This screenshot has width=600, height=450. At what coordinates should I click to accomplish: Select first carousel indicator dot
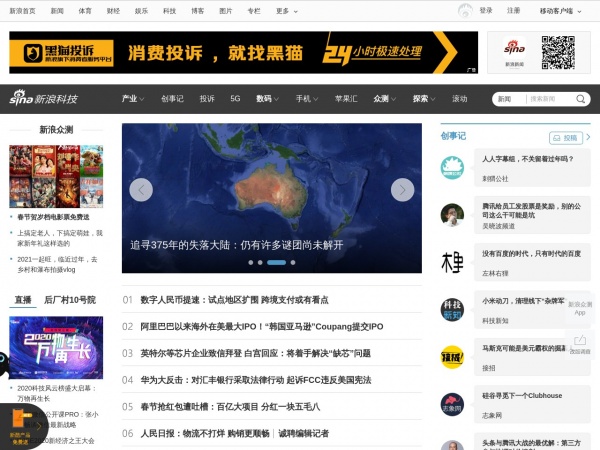pyautogui.click(x=251, y=262)
